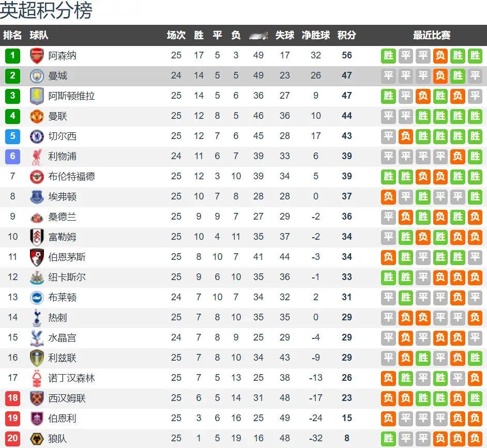Open the 布伦特福德 team name link
This screenshot has width=487, height=448.
click(x=71, y=176)
